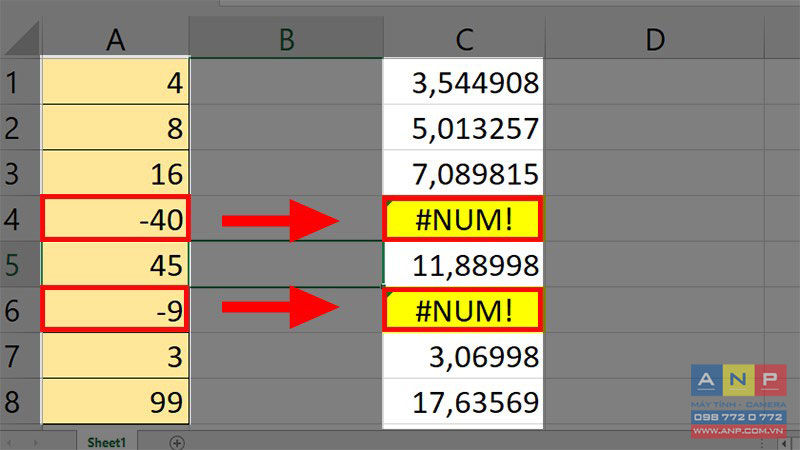Image resolution: width=800 pixels, height=450 pixels.
Task: Click cell A5 containing 45
Action: coord(115,264)
